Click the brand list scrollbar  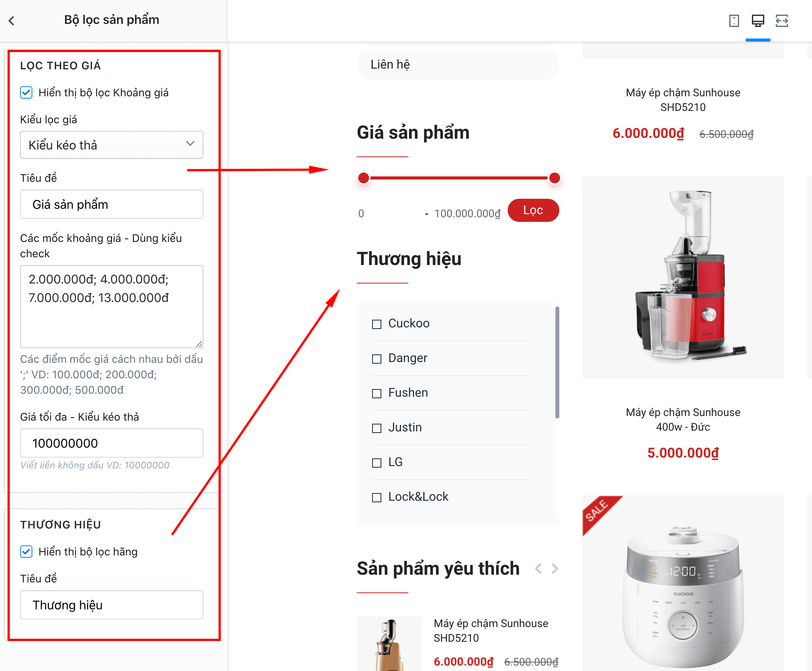557,362
